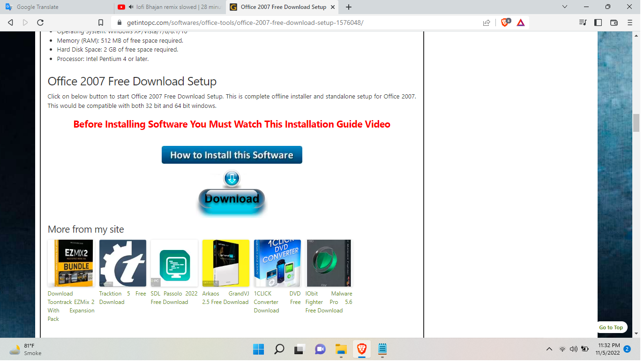Open the Tracktion 5 thumbnail image
644x364 pixels.
point(123,263)
